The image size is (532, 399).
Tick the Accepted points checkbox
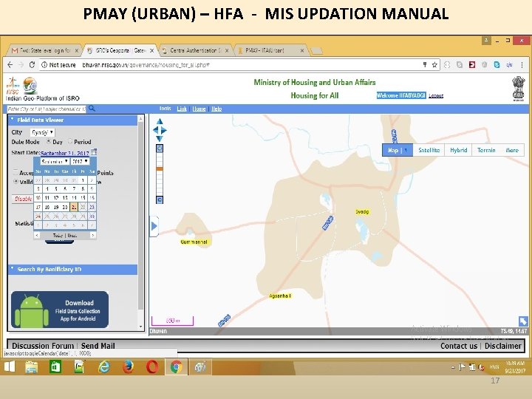(x=16, y=172)
